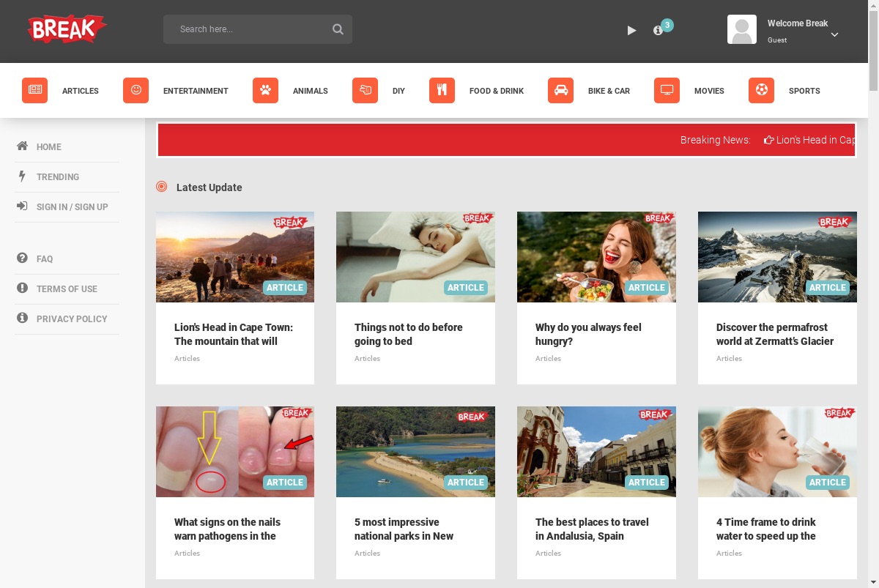Open the DIY category label
The width and height of the screenshot is (879, 588).
(398, 91)
